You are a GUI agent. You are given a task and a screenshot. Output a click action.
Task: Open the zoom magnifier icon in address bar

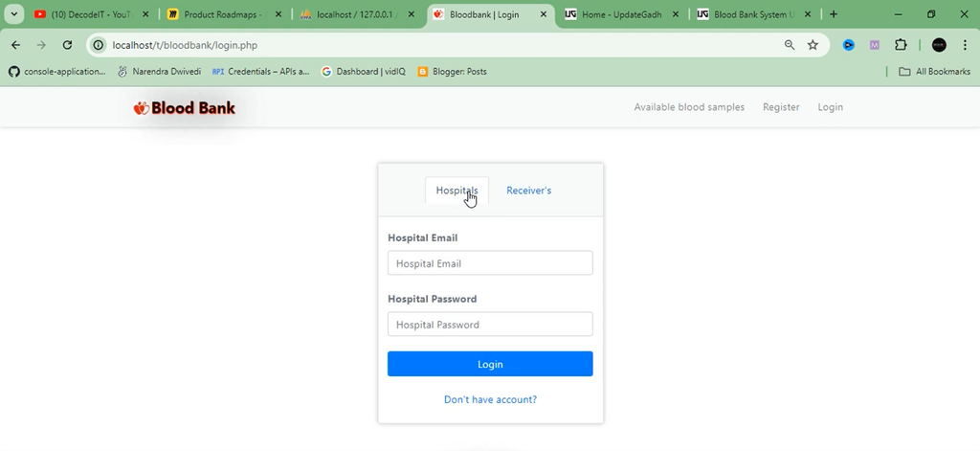click(790, 45)
